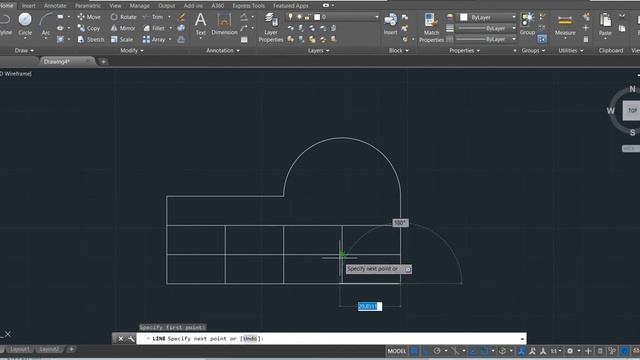Select the Text annotation tool
The width and height of the screenshot is (640, 360).
[x=200, y=24]
